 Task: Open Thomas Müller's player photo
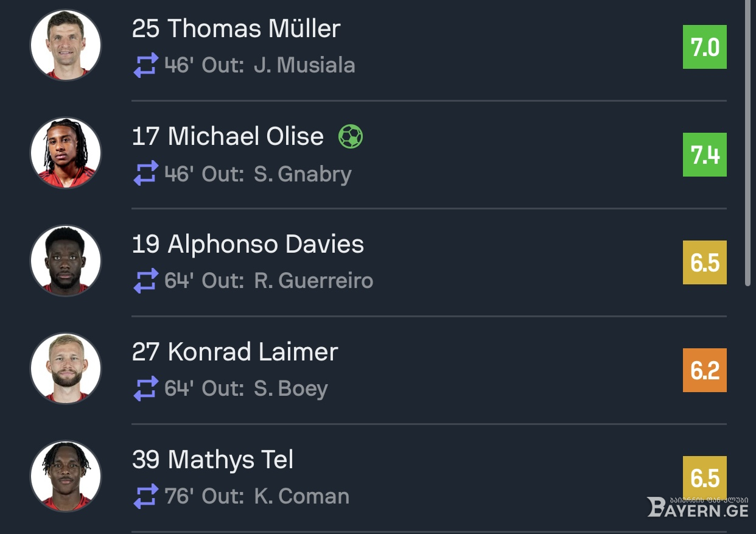[66, 45]
